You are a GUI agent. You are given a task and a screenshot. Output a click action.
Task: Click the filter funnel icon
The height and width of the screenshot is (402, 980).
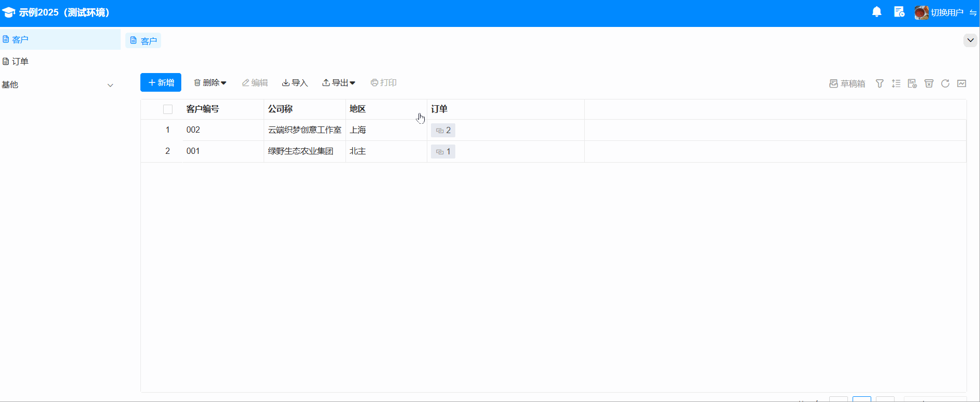(880, 83)
